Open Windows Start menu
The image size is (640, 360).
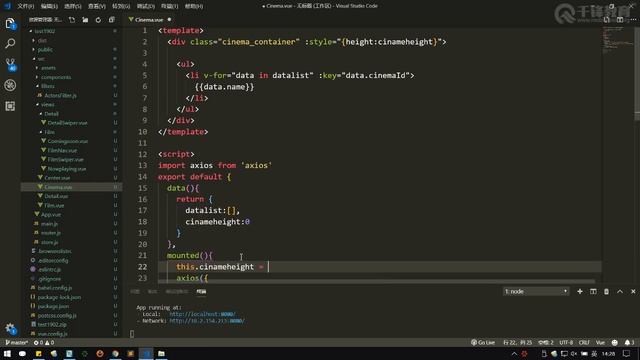[x=7, y=353]
